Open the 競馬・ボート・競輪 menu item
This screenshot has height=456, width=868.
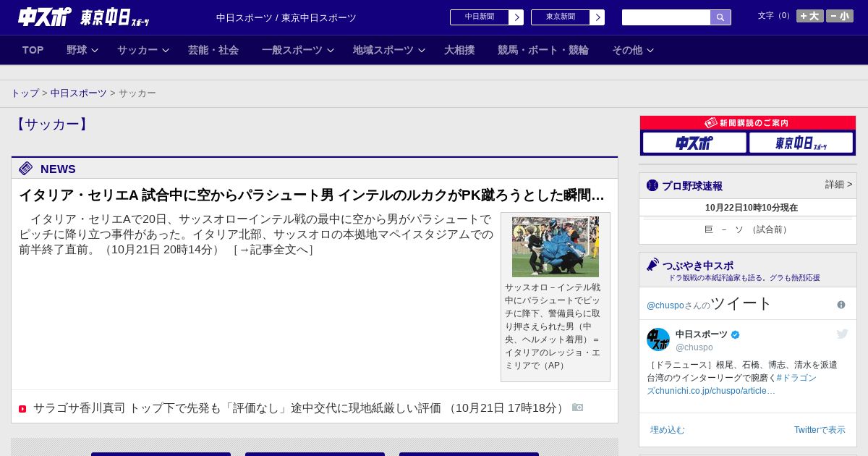pyautogui.click(x=543, y=50)
